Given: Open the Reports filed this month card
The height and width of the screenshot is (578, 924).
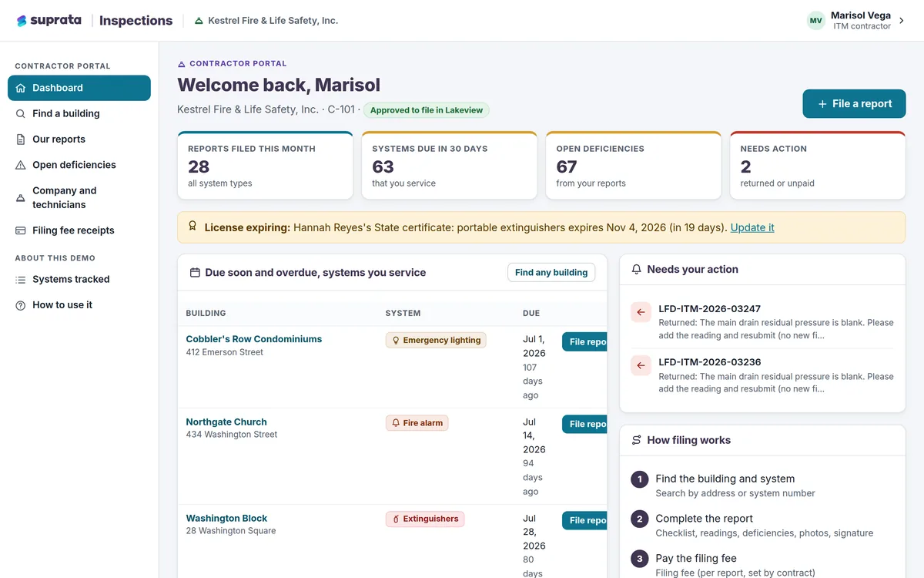Looking at the screenshot, I should pos(265,166).
